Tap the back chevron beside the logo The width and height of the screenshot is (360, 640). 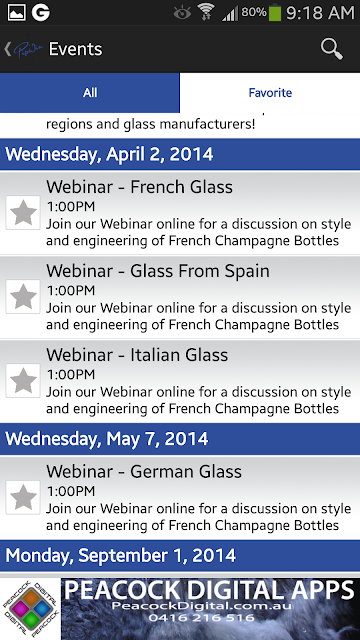coord(7,49)
